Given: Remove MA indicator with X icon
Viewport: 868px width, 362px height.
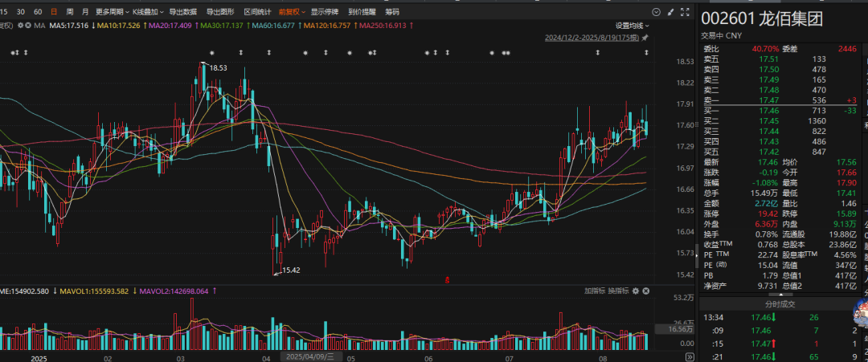Looking at the screenshot, I should [x=28, y=25].
